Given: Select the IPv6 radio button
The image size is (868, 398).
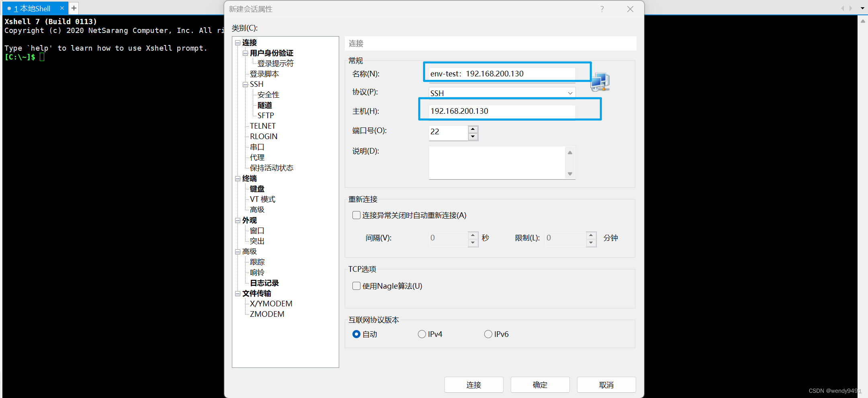Looking at the screenshot, I should (488, 334).
